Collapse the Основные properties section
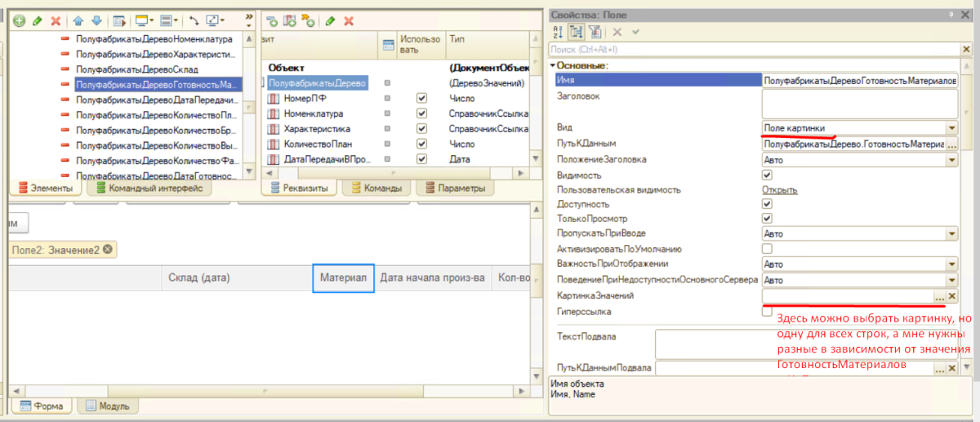This screenshot has height=422, width=980. [x=553, y=65]
